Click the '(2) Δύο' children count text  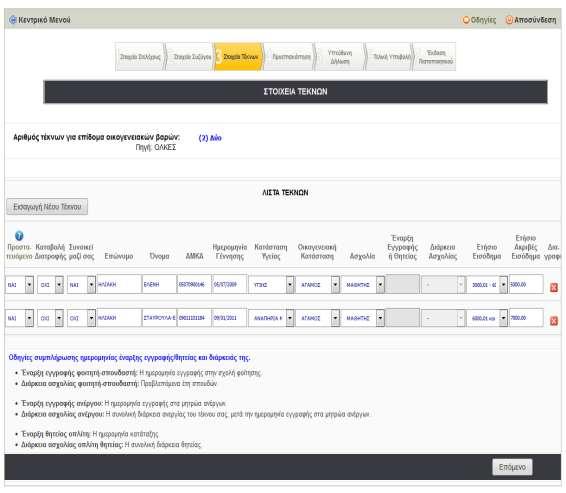point(210,138)
